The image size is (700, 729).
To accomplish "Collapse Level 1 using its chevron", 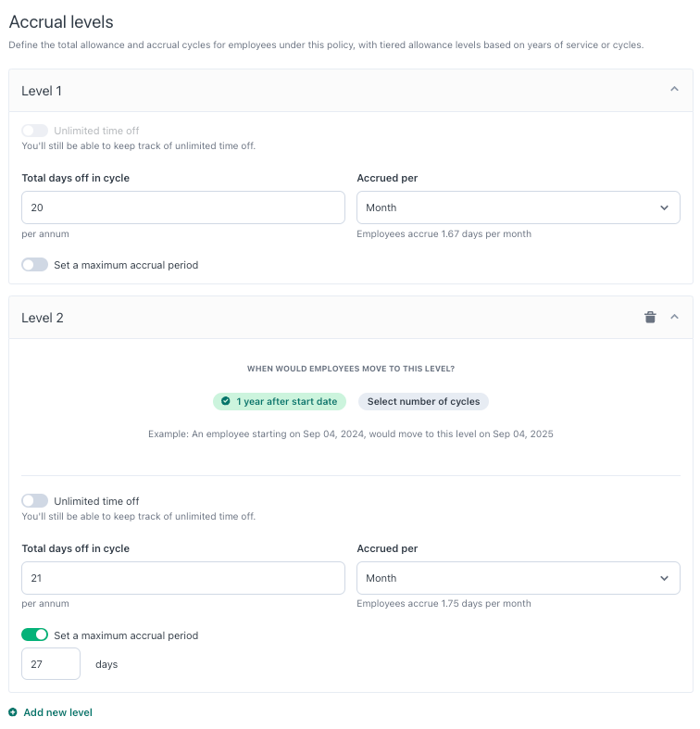I will click(674, 89).
